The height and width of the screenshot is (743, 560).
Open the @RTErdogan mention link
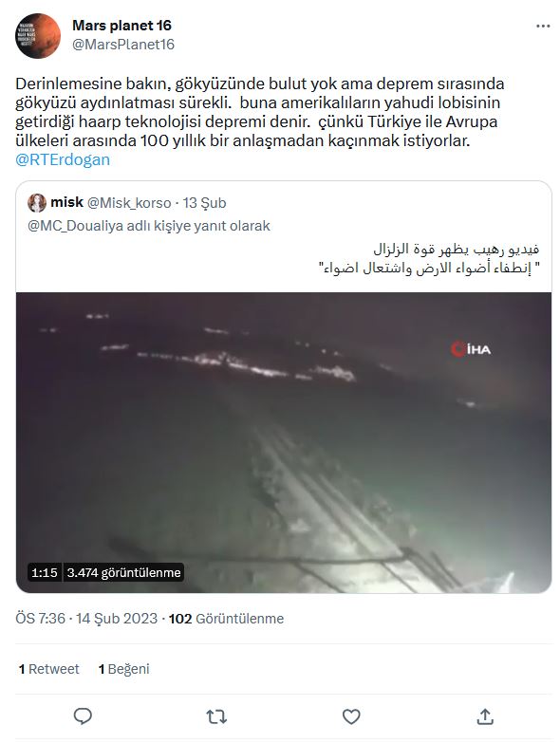[x=63, y=159]
